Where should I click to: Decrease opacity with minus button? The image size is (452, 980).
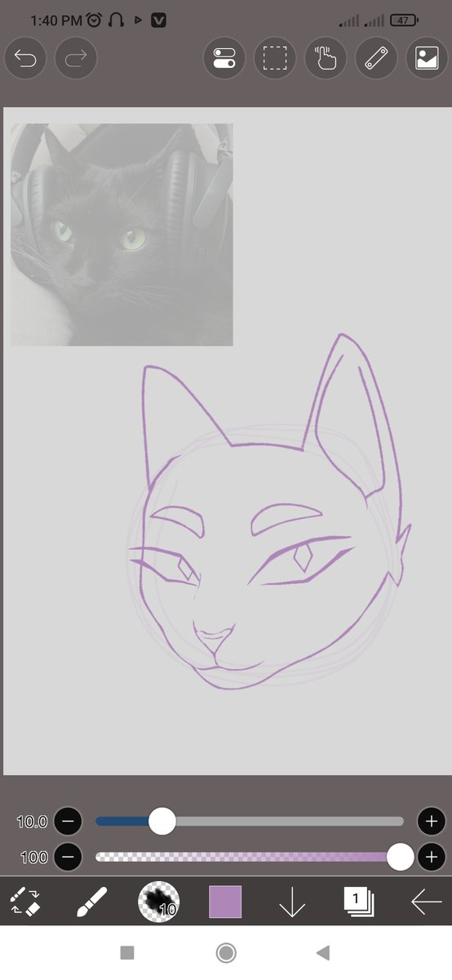(69, 857)
